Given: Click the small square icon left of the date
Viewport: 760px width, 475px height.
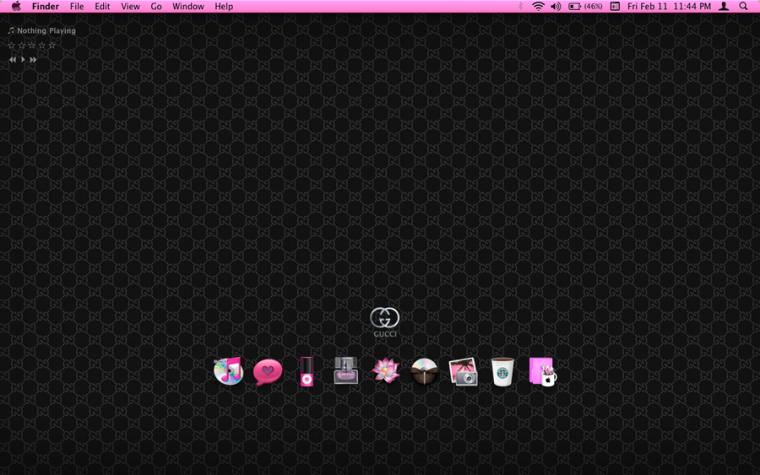Looking at the screenshot, I should 615,6.
